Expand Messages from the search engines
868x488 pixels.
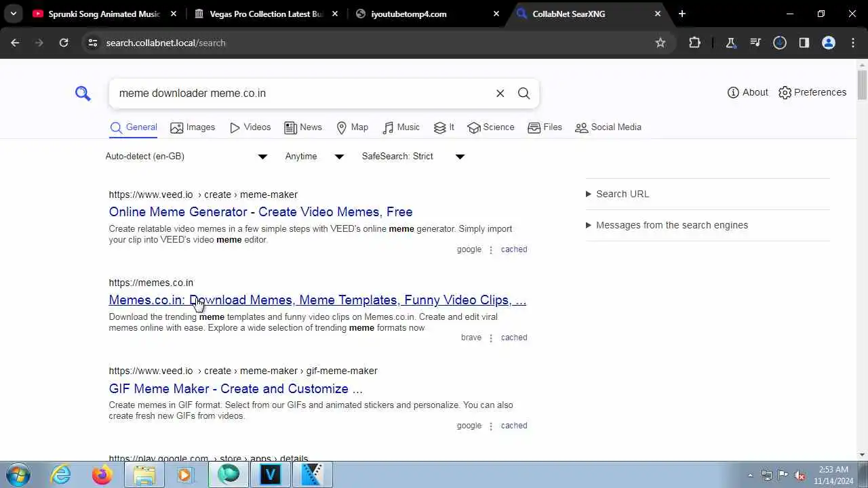point(667,225)
